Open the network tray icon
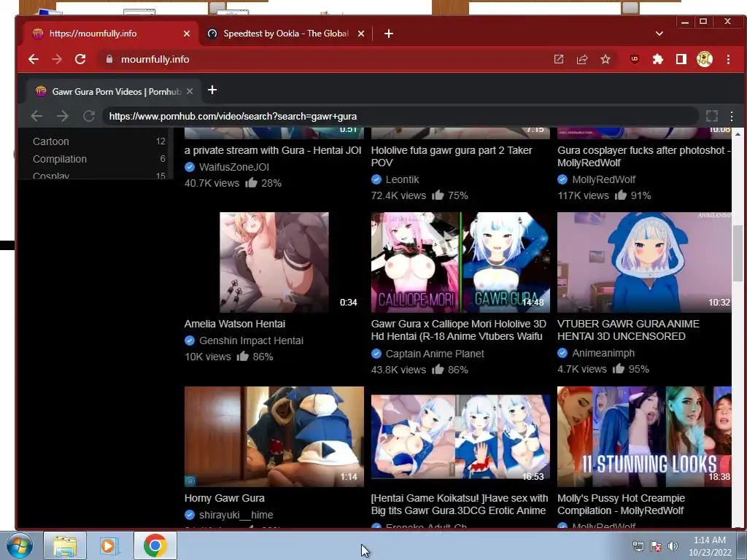The width and height of the screenshot is (747, 560). (x=638, y=546)
